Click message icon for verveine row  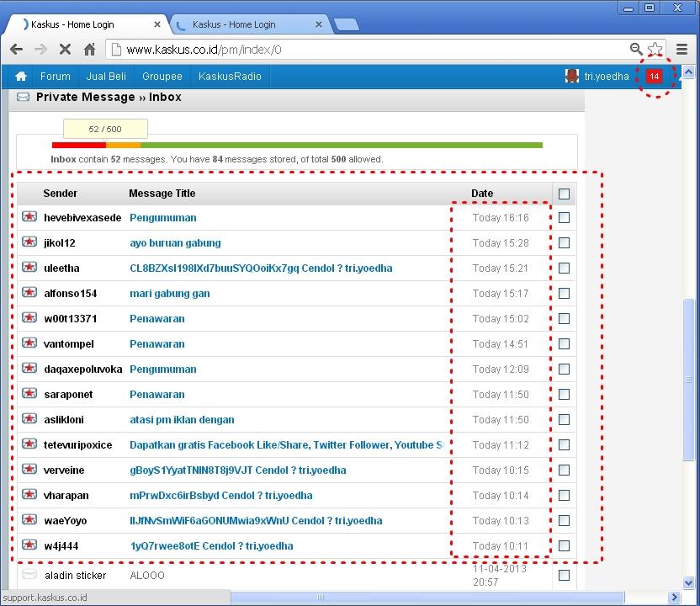tap(29, 470)
